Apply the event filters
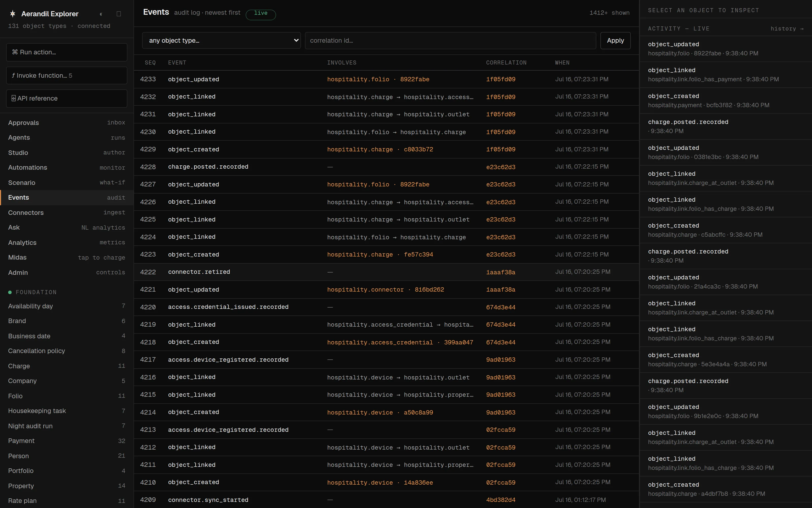The image size is (812, 508). 615,40
